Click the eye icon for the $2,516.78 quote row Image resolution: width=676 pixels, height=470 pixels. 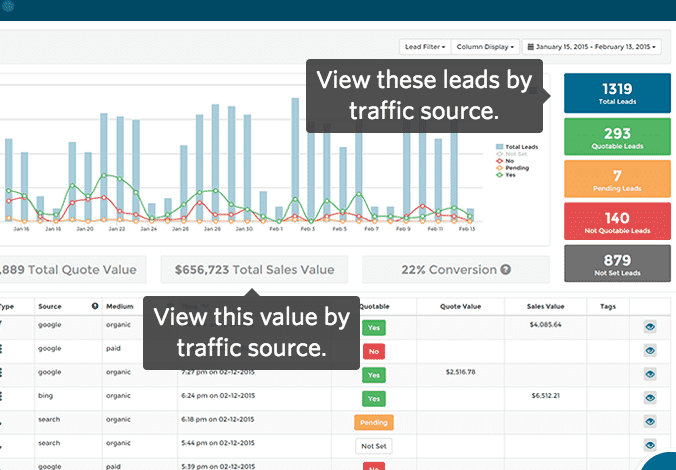pos(650,373)
